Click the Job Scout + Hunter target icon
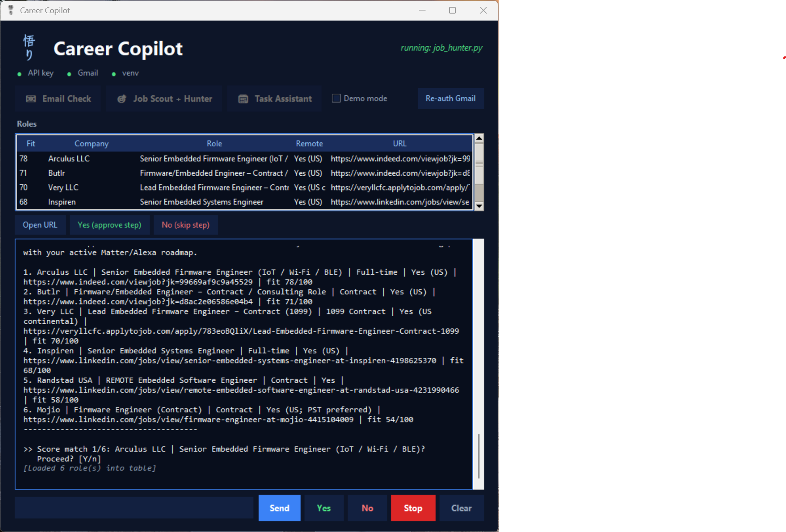 122,99
